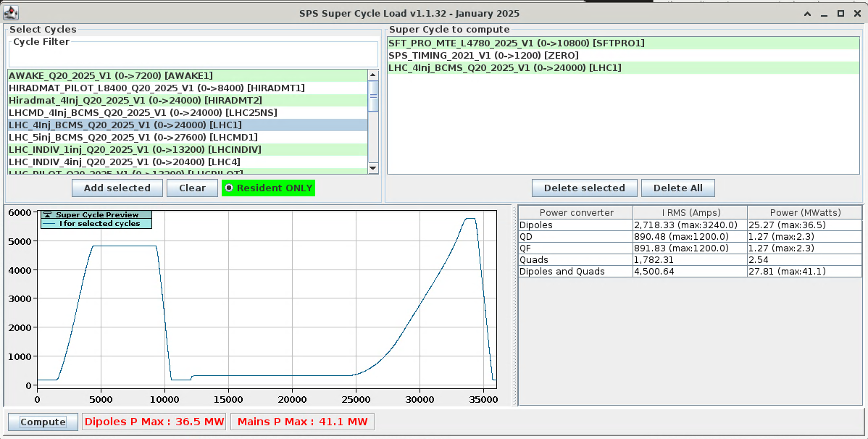Click the Power converter column header
This screenshot has height=439, width=868.
click(576, 213)
